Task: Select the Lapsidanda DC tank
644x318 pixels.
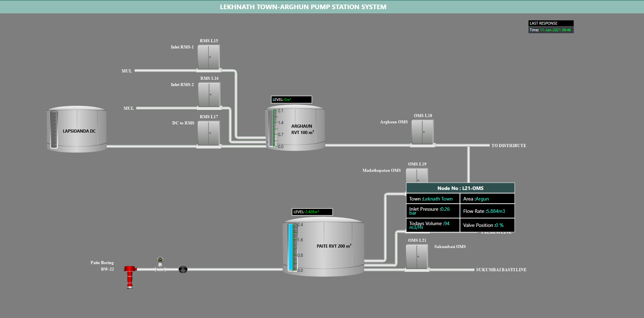Action: (77, 129)
